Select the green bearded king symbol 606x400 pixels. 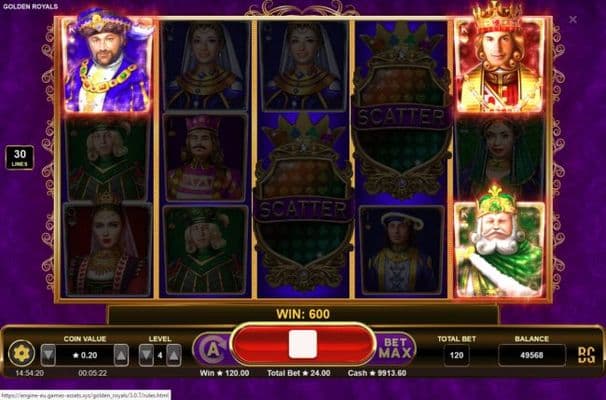tap(500, 245)
